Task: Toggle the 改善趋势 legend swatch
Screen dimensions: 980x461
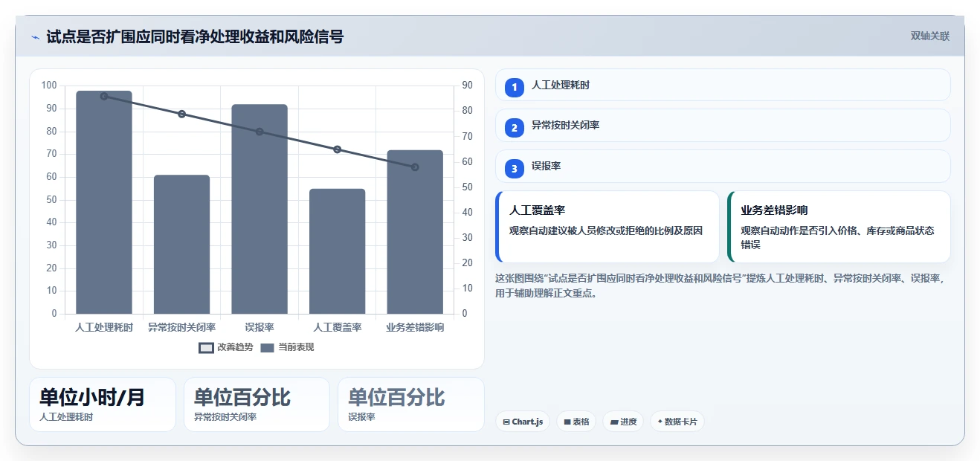Action: click(x=206, y=347)
